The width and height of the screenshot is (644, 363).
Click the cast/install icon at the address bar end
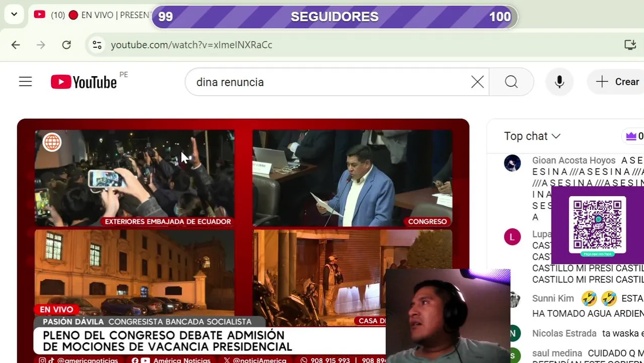coord(630,45)
